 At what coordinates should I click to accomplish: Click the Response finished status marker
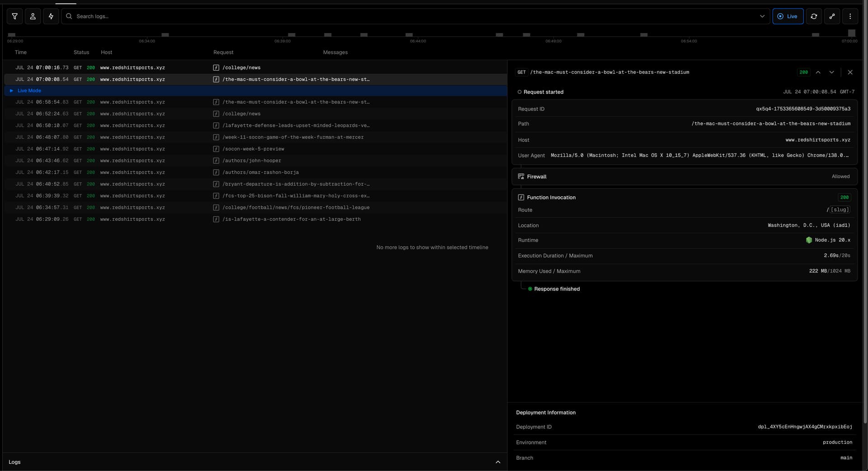530,289
